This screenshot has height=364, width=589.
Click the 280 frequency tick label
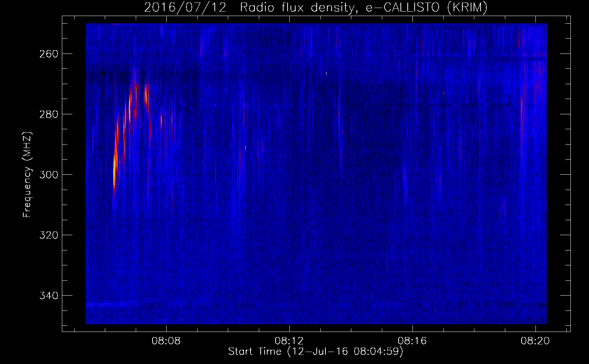(48, 114)
